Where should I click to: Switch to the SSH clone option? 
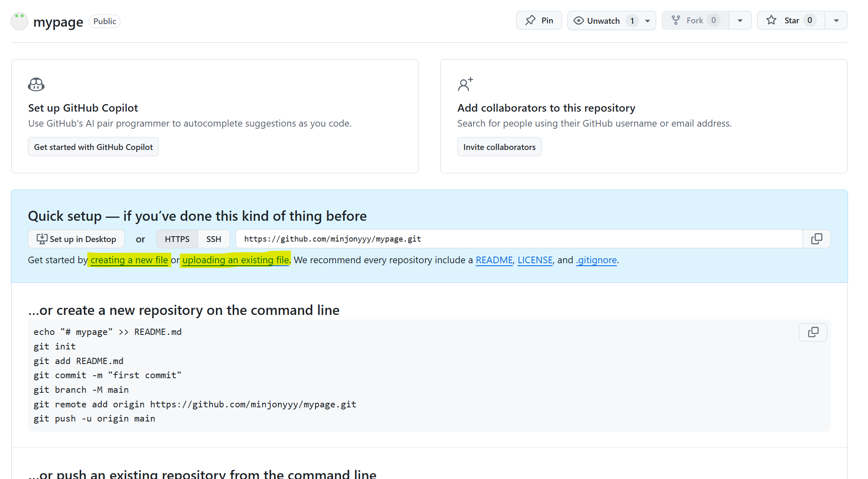point(213,239)
